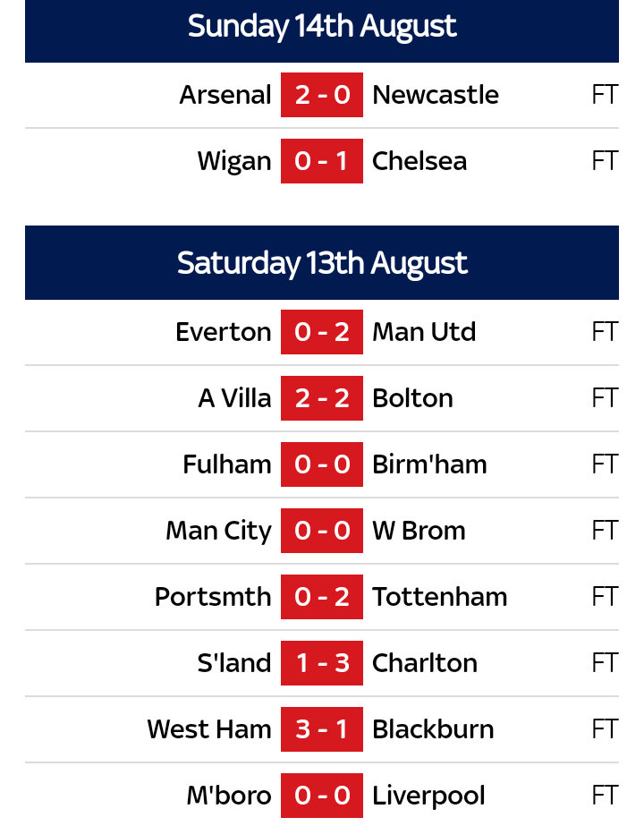Click the FT status for Arsenal match
This screenshot has width=644, height=826.
point(605,95)
